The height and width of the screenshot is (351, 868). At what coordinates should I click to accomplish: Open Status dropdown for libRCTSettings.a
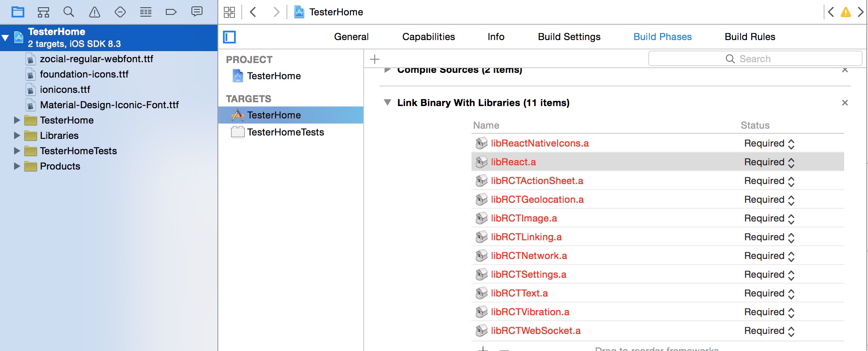click(x=770, y=275)
